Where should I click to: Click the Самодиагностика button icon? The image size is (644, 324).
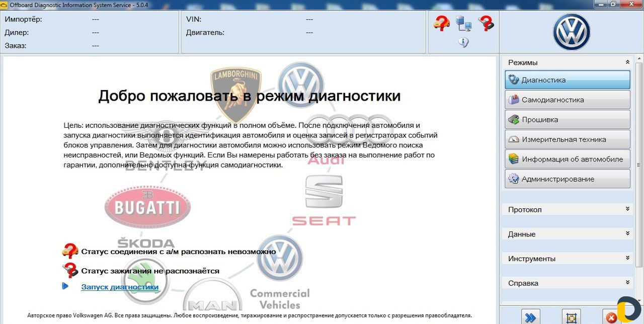click(x=514, y=100)
